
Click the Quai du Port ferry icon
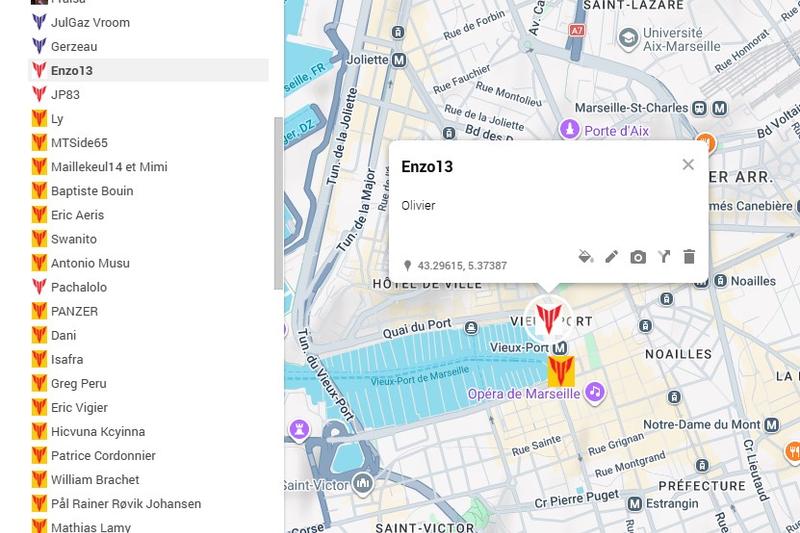pos(471,327)
